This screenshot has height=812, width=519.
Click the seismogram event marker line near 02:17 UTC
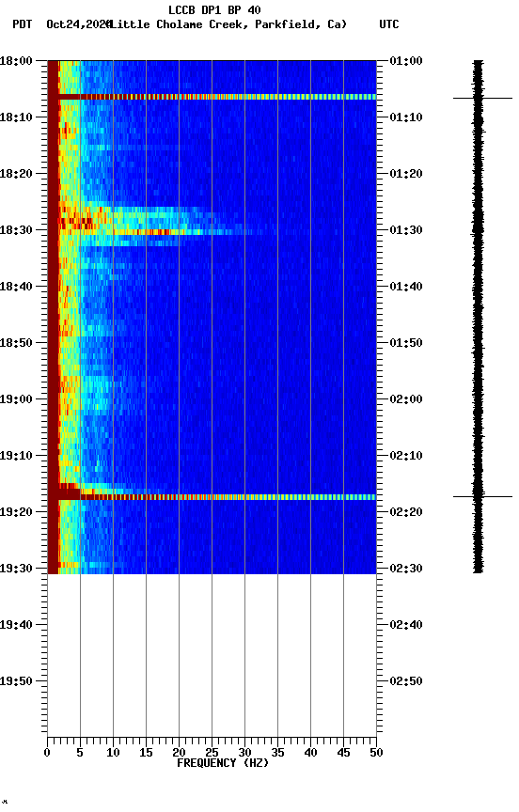tap(482, 496)
